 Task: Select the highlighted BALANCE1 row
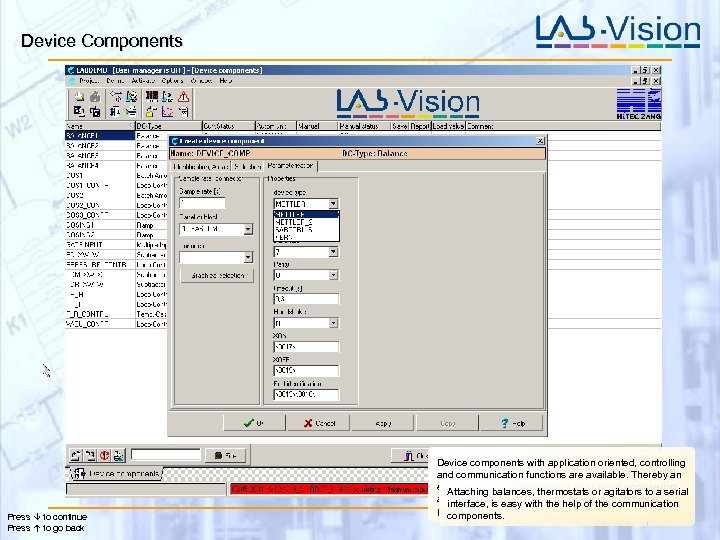pyautogui.click(x=100, y=135)
